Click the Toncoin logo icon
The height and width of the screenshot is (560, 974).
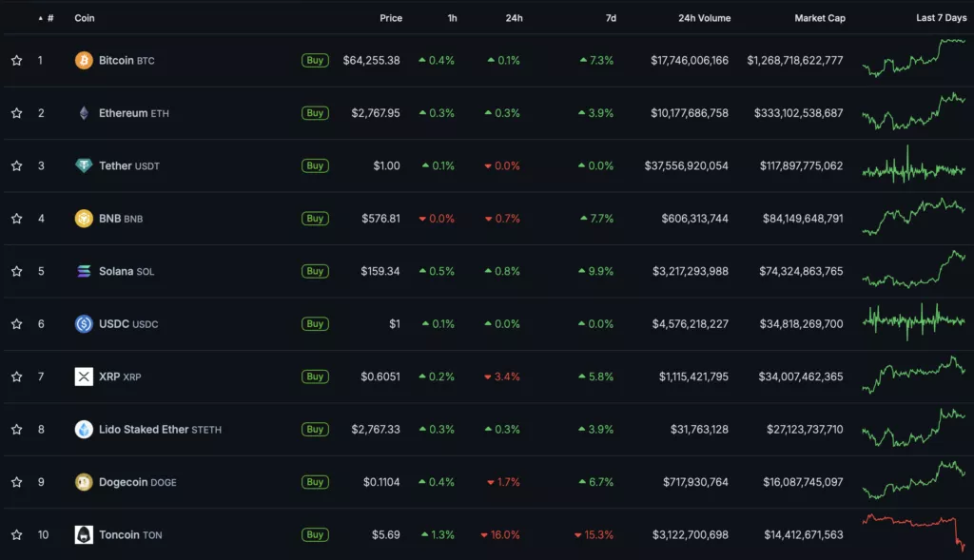point(84,535)
